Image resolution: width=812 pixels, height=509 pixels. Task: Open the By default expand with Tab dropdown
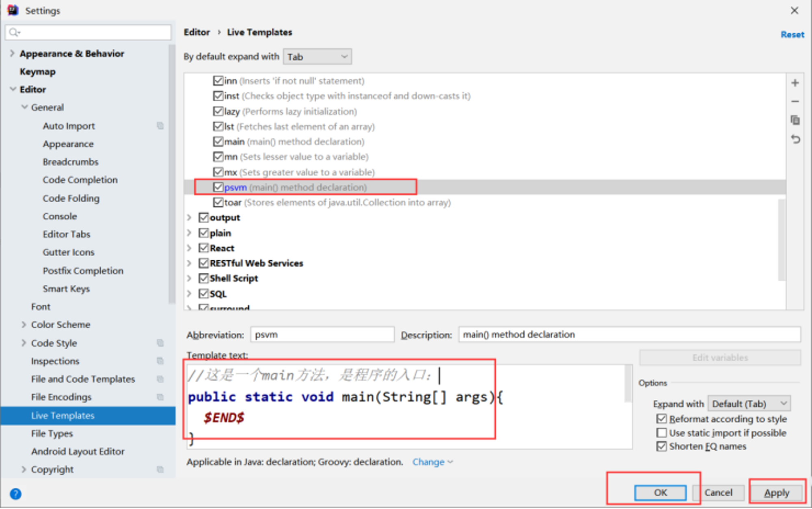point(317,57)
